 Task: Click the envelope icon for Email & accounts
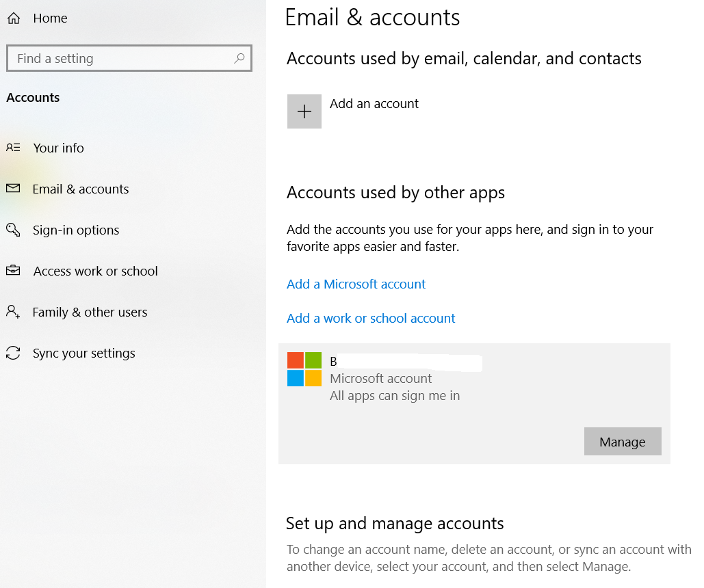click(x=13, y=188)
